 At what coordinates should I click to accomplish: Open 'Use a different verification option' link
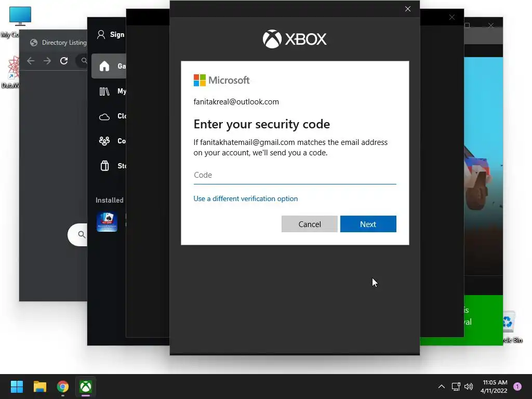coord(245,198)
